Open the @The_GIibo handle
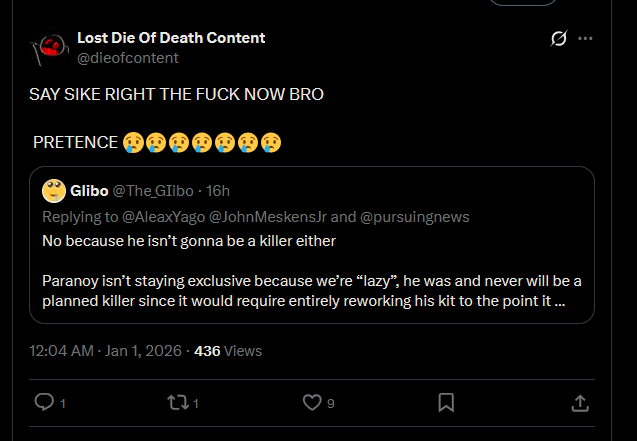The width and height of the screenshot is (637, 441). point(152,191)
